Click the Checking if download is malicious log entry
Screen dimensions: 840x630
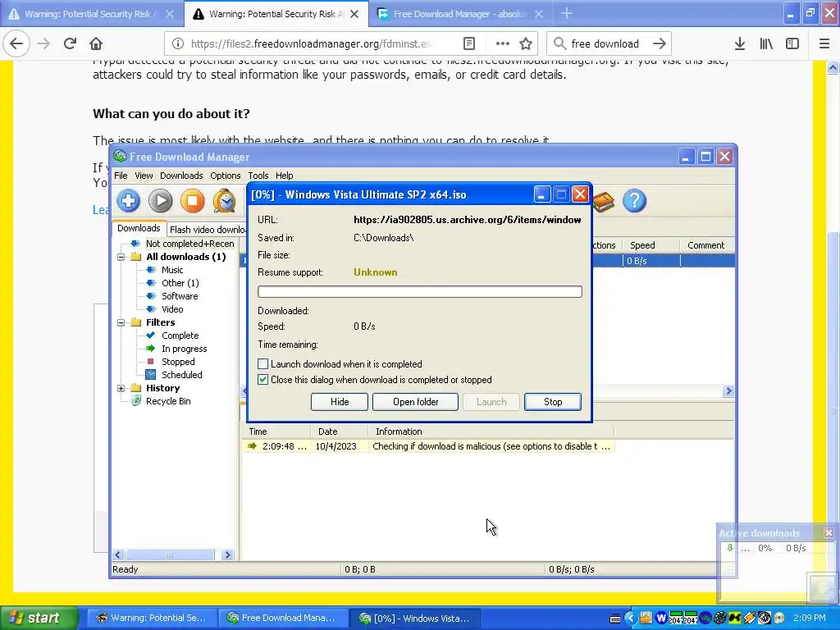428,446
